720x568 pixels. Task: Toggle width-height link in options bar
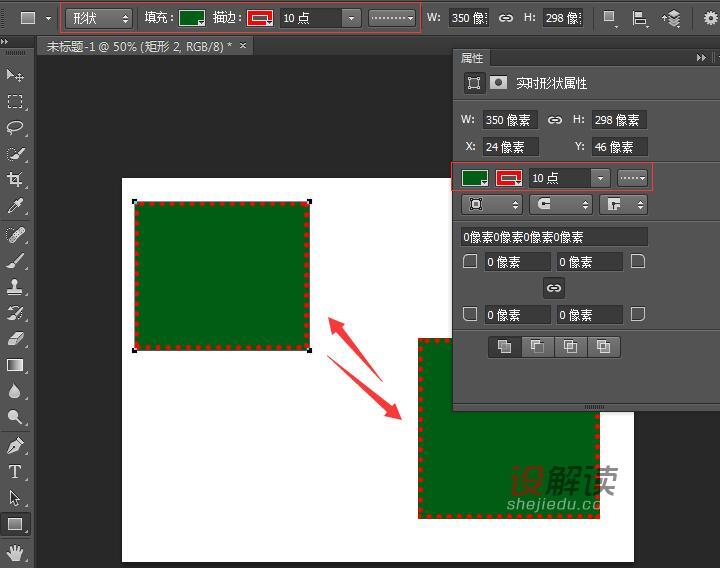point(506,18)
